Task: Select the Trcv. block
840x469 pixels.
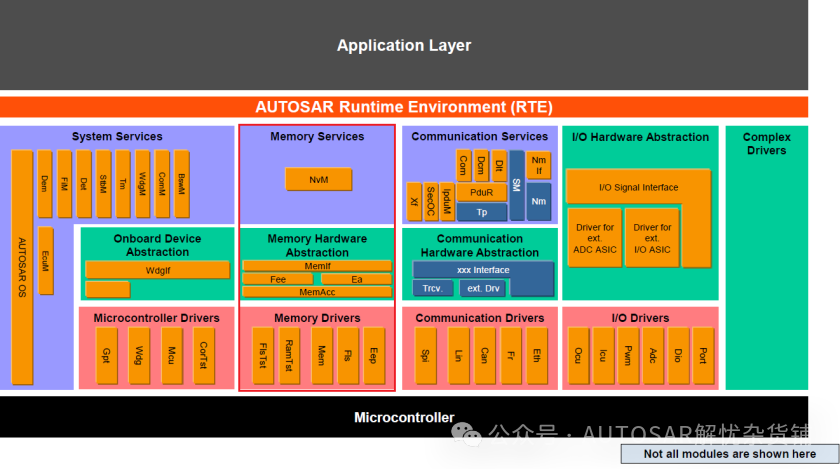Action: 432,288
